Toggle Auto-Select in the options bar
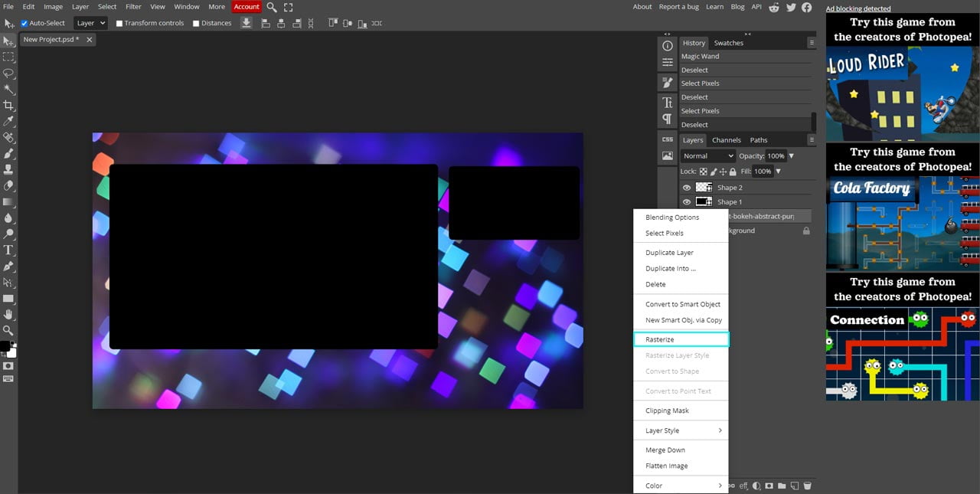980x494 pixels. tap(24, 23)
